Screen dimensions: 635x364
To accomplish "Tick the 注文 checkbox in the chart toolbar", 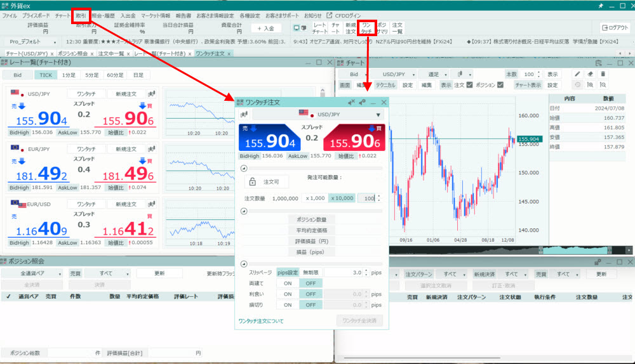I will [469, 85].
